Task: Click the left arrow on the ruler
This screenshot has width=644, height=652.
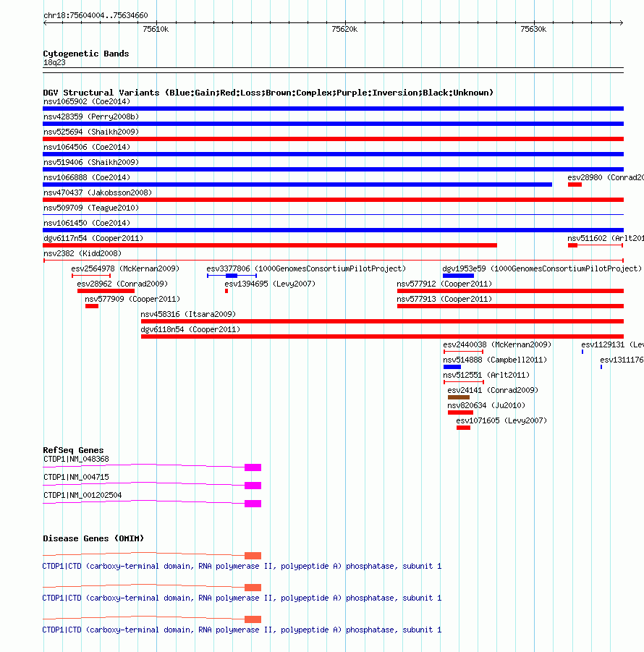Action: coord(46,23)
